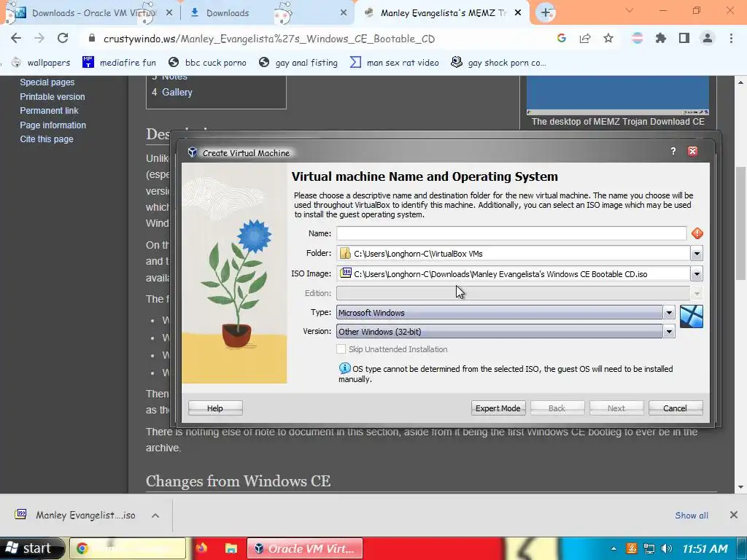This screenshot has height=560, width=747.
Task: Open Printable version link
Action: [53, 97]
